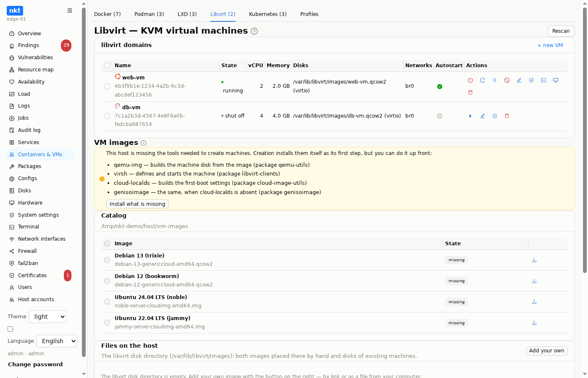This screenshot has width=588, height=378.
Task: Open the Profiles tab
Action: click(309, 14)
